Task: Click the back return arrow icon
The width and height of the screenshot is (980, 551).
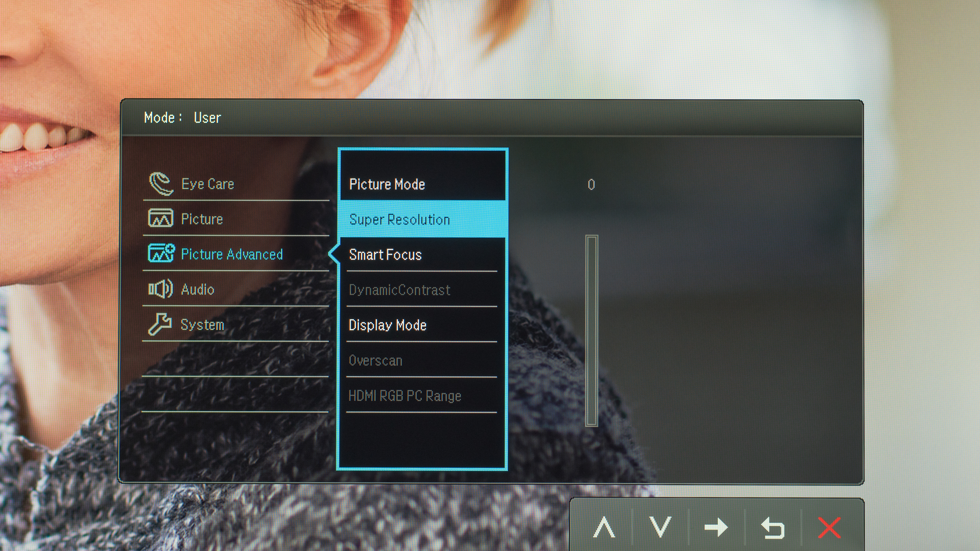Action: click(x=773, y=528)
